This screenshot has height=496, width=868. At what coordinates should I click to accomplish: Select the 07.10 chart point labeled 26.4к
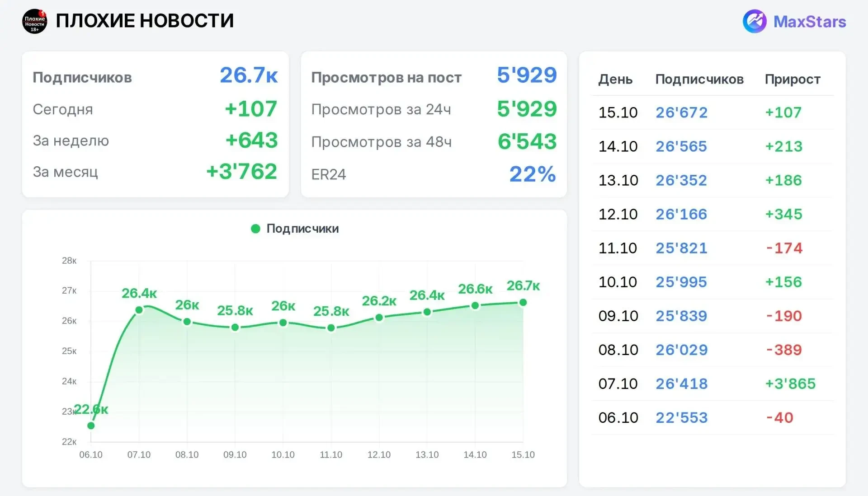[x=139, y=310]
